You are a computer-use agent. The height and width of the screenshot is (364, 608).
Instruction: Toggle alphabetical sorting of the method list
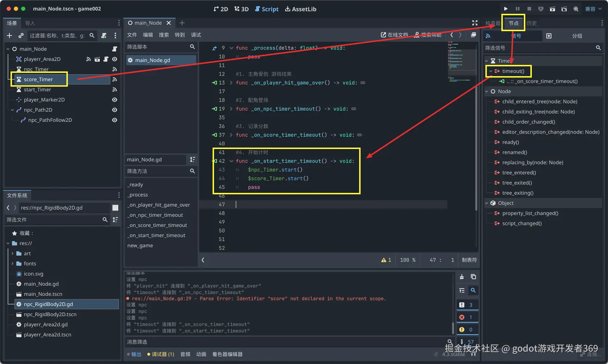193,160
